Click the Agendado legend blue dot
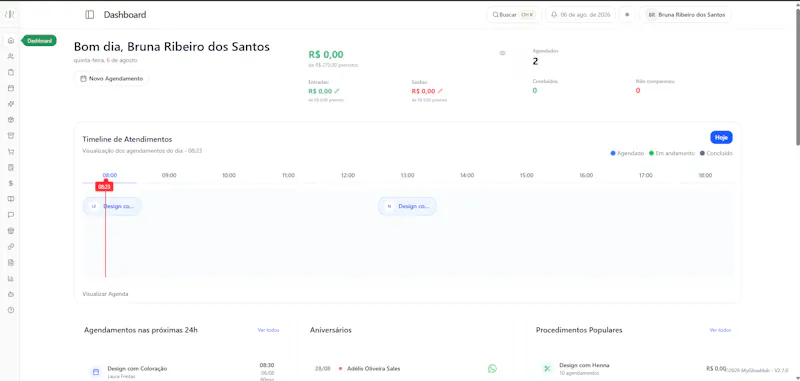The height and width of the screenshot is (381, 800). pos(613,153)
